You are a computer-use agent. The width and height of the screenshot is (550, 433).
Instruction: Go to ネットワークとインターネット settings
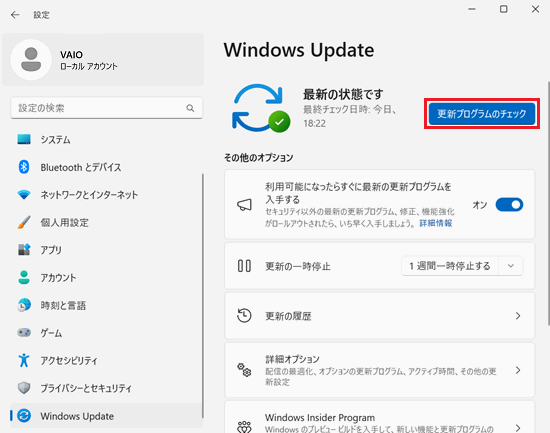106,194
